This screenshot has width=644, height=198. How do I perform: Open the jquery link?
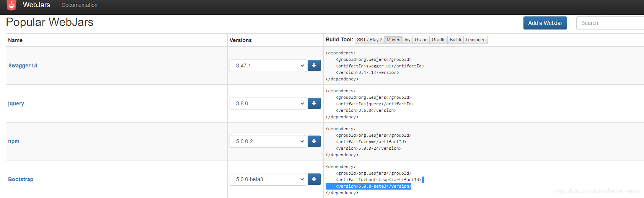16,103
